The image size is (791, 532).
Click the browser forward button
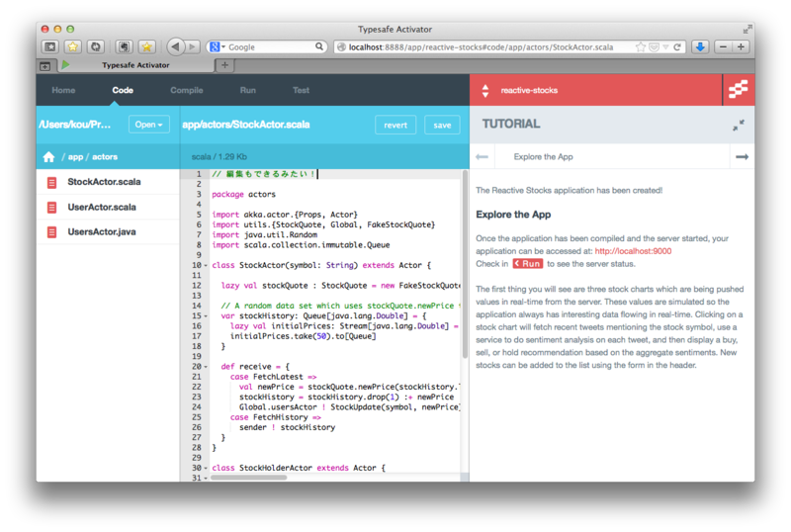192,46
